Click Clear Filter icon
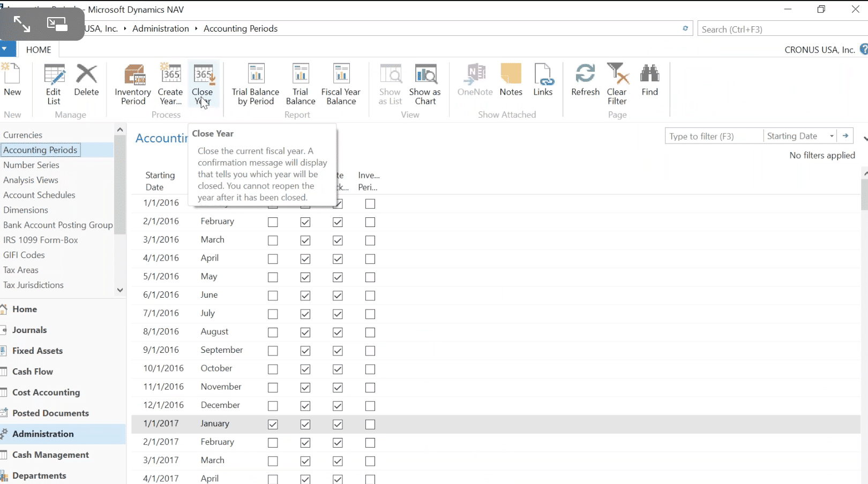This screenshot has height=484, width=868. [617, 84]
